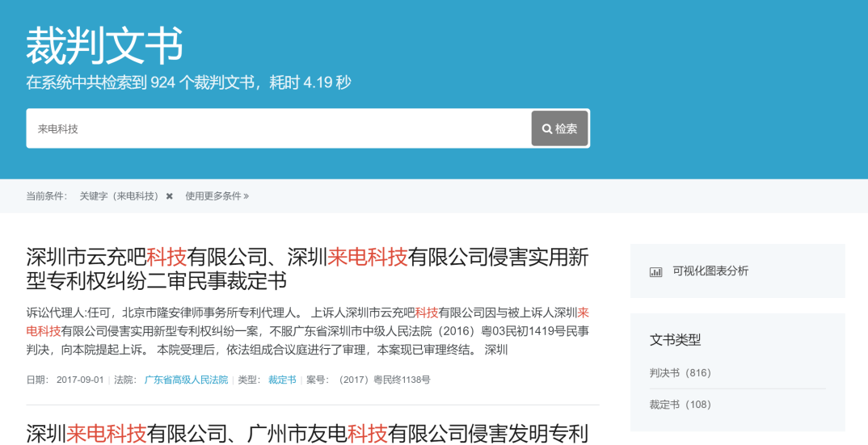Click the 检索 search button
This screenshot has width=868, height=445.
pyautogui.click(x=559, y=128)
